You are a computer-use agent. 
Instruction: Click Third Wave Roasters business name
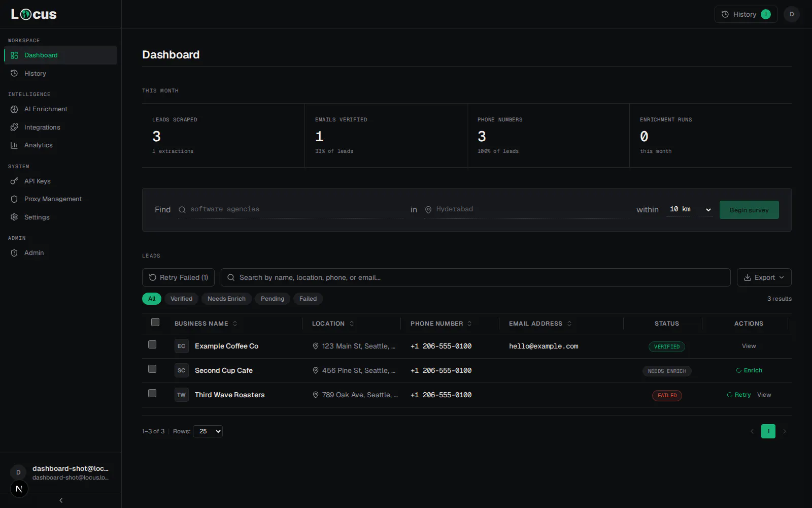click(x=230, y=395)
